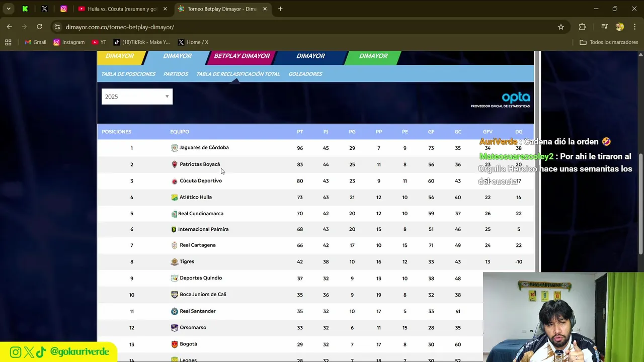Click the POSICIONES column header

[116, 132]
